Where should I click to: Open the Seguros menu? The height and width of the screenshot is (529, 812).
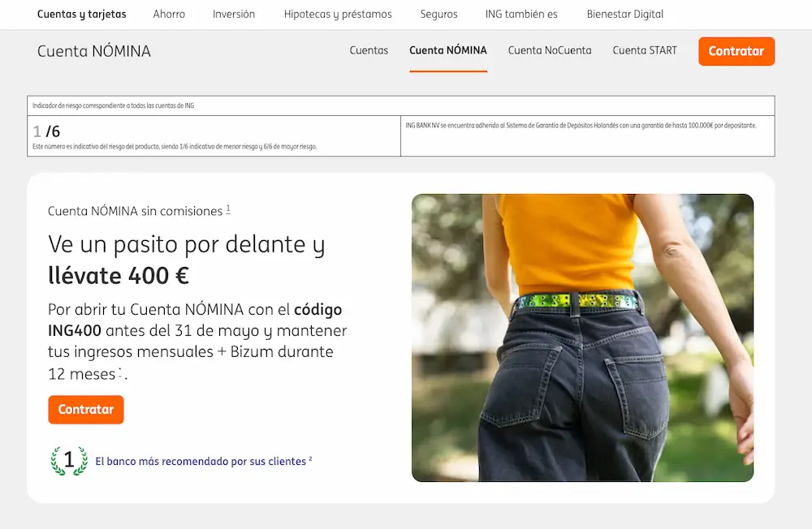click(438, 14)
